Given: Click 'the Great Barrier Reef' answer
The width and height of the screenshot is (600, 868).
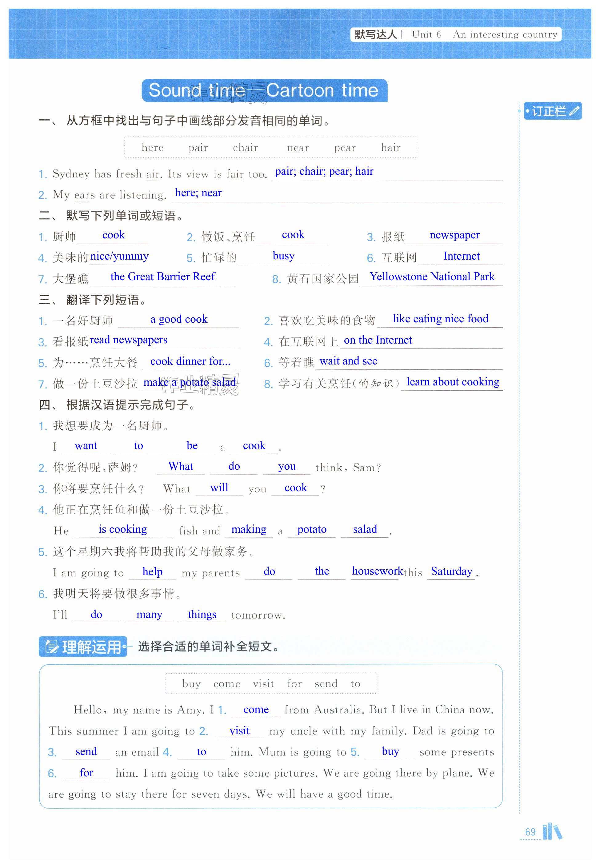Looking at the screenshot, I should pyautogui.click(x=162, y=277).
